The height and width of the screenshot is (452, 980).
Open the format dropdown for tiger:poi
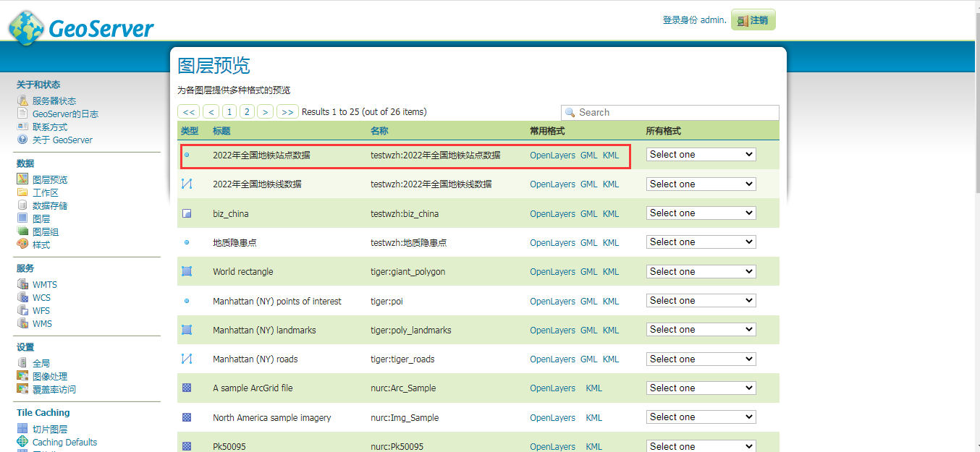(699, 299)
